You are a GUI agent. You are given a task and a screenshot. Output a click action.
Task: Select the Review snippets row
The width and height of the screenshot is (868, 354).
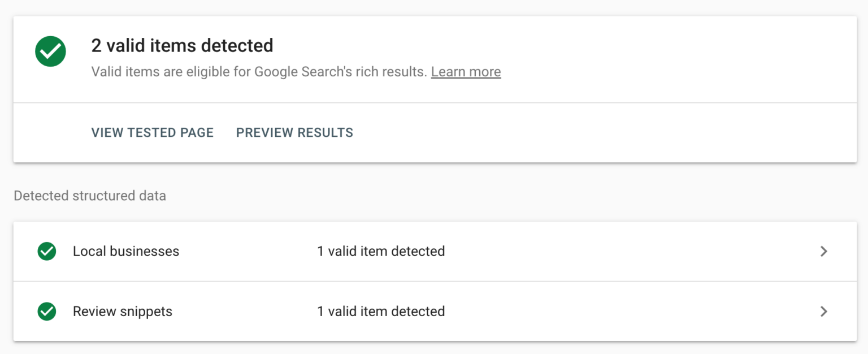(396, 312)
